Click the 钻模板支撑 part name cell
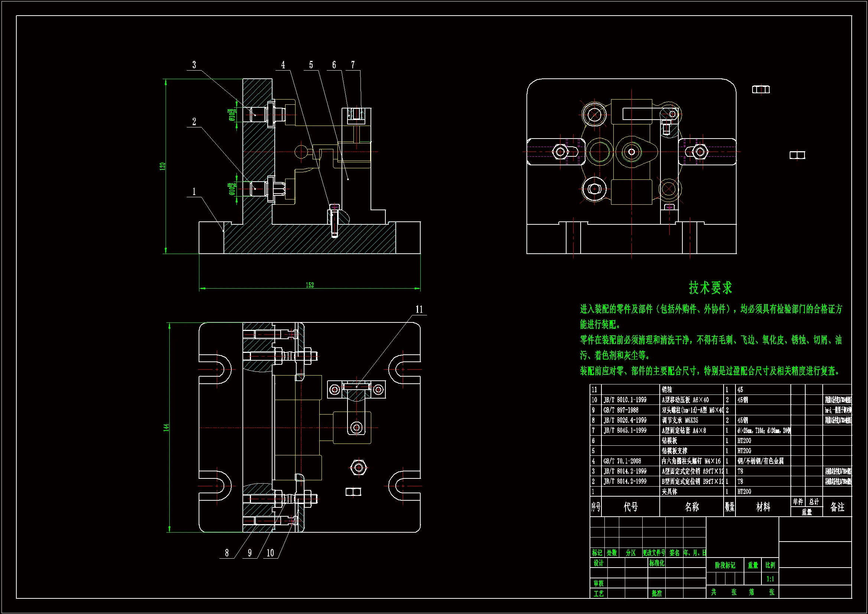The width and height of the screenshot is (868, 614). [675, 451]
